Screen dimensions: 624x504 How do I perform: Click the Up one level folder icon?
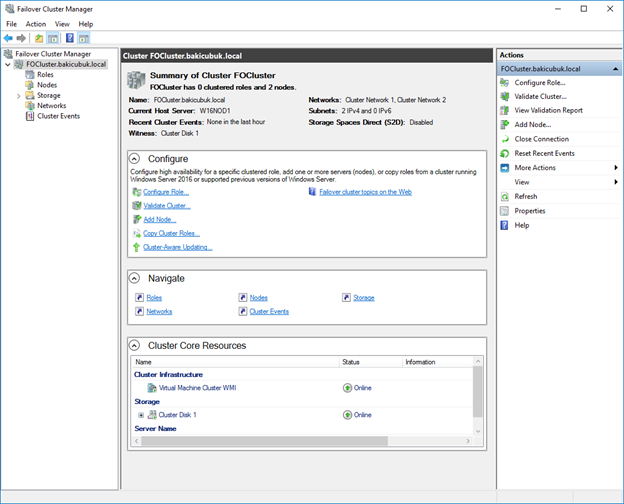(x=39, y=38)
